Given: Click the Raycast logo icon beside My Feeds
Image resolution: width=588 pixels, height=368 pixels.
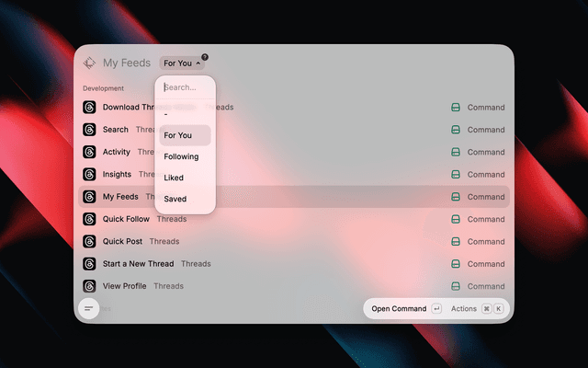Looking at the screenshot, I should (x=89, y=63).
